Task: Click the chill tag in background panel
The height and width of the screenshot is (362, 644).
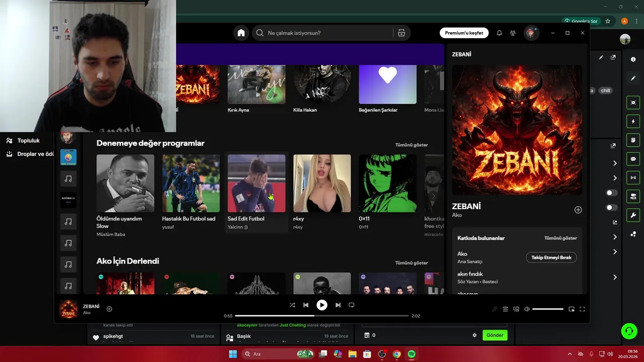Action: (605, 90)
